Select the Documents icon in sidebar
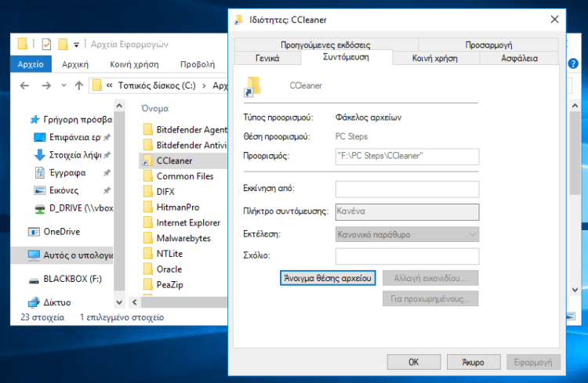 point(40,173)
